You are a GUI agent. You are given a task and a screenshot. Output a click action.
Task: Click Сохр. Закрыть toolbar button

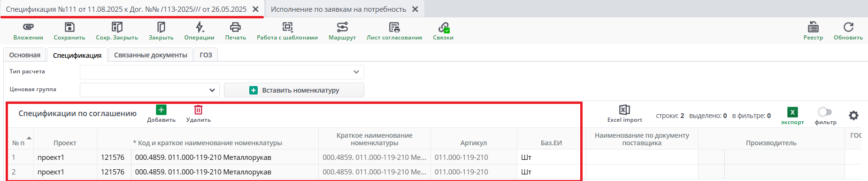click(x=117, y=31)
